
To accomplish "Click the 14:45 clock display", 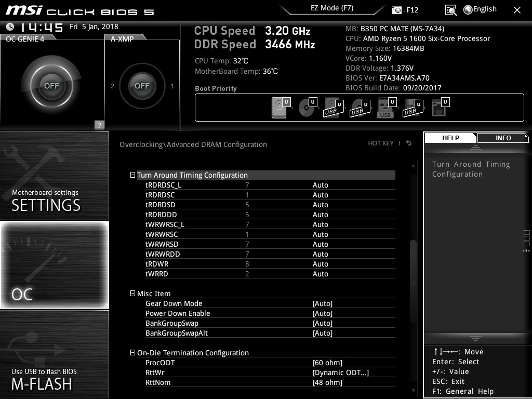I will pyautogui.click(x=42, y=27).
